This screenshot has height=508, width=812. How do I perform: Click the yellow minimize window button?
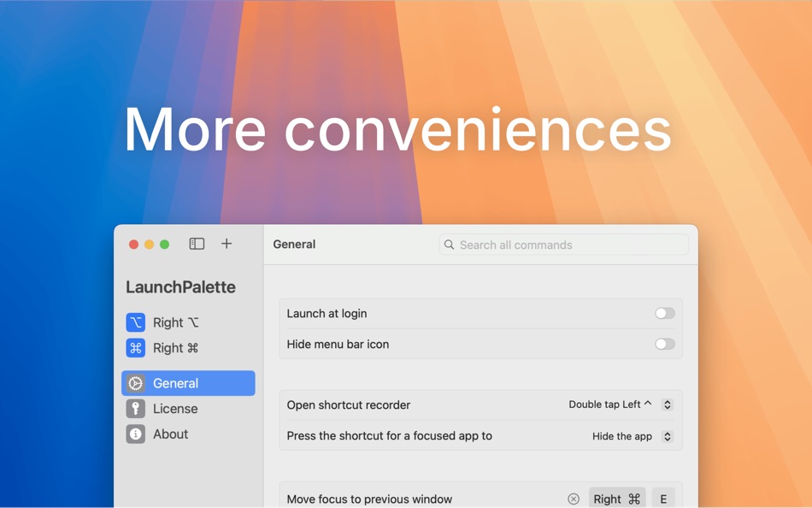tap(149, 244)
